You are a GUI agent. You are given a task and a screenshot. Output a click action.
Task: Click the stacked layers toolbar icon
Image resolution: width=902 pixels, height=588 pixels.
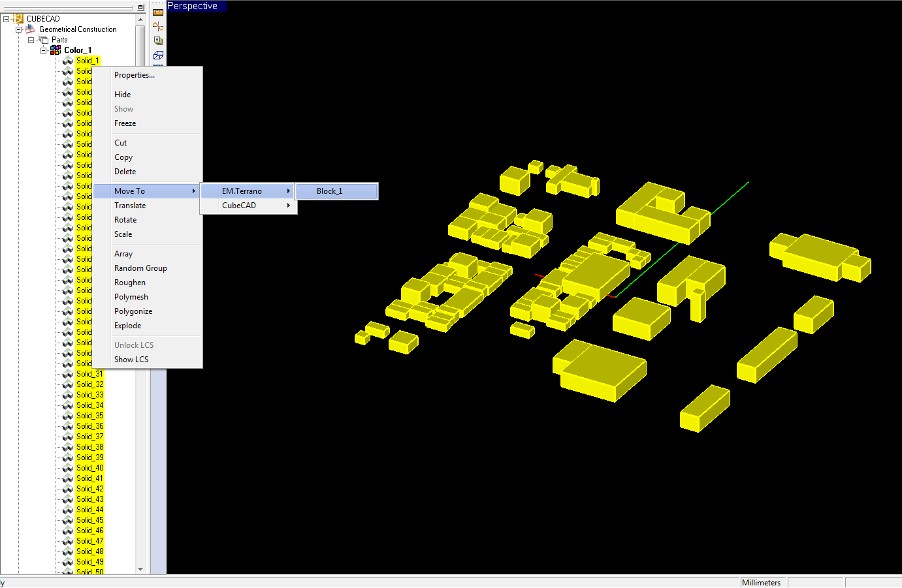[158, 40]
